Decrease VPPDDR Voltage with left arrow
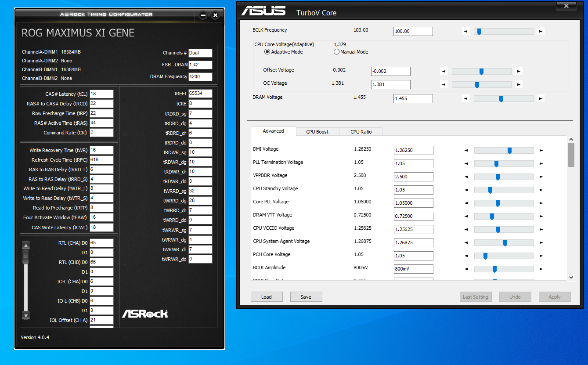The height and width of the screenshot is (365, 588). 466,177
